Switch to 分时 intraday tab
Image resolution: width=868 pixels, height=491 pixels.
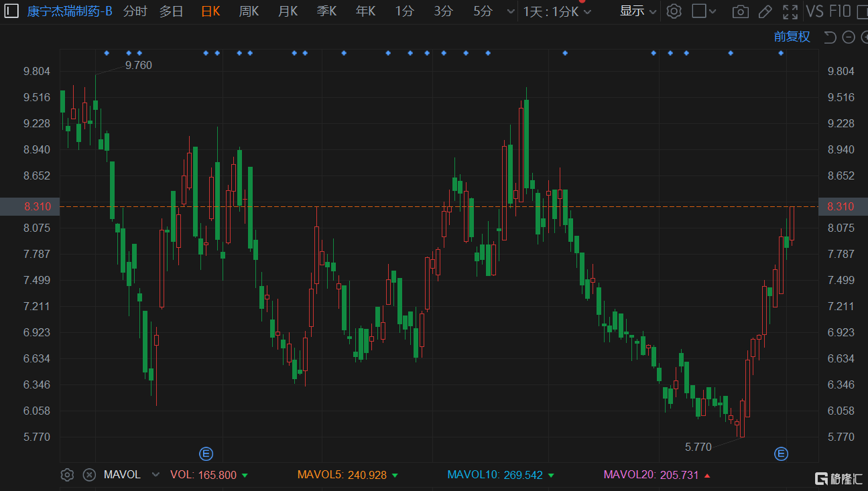click(x=135, y=11)
